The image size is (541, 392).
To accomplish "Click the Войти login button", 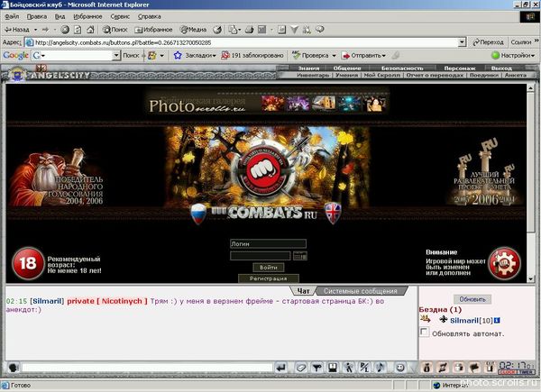I will coord(269,268).
